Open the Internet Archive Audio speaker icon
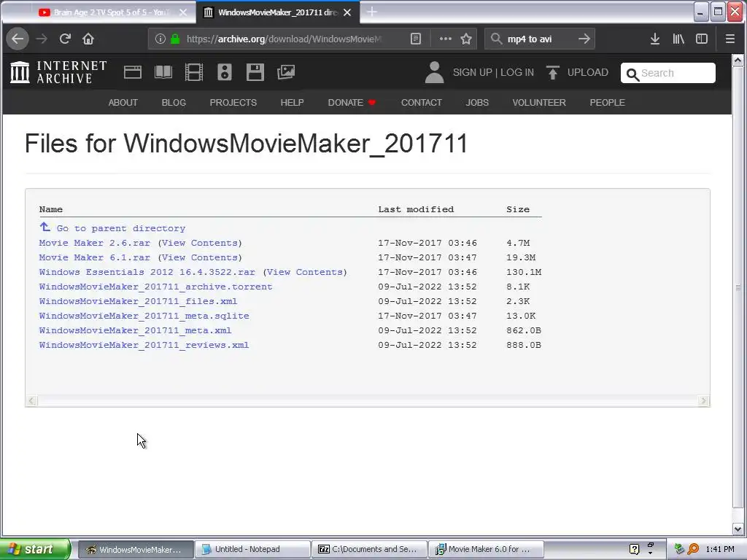The height and width of the screenshot is (560, 747). (225, 72)
